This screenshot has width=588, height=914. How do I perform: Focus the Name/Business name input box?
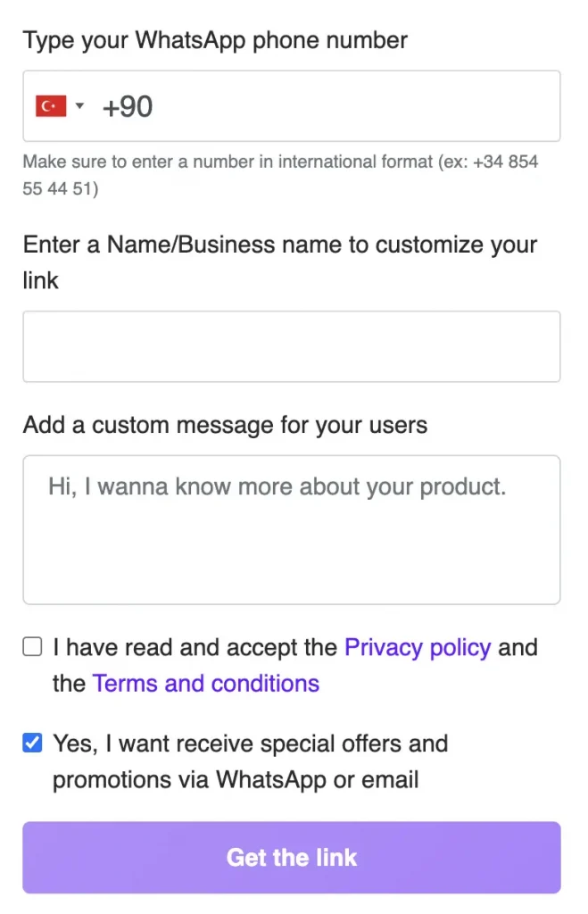pyautogui.click(x=292, y=346)
